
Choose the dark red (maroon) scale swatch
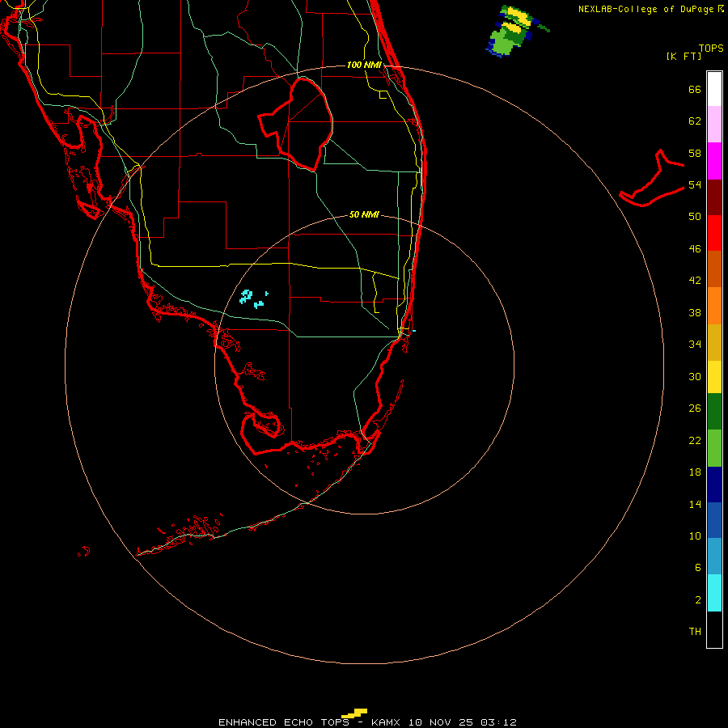714,197
